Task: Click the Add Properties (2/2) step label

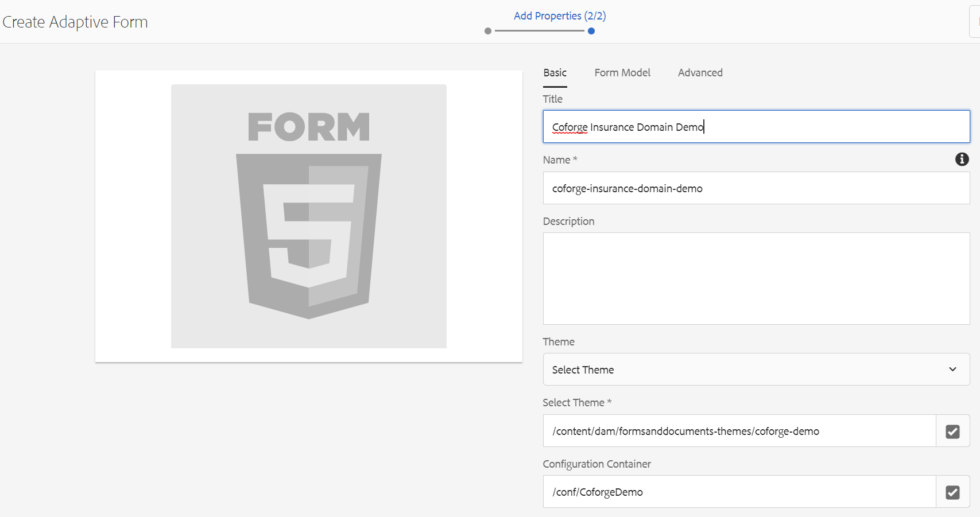Action: tap(560, 16)
